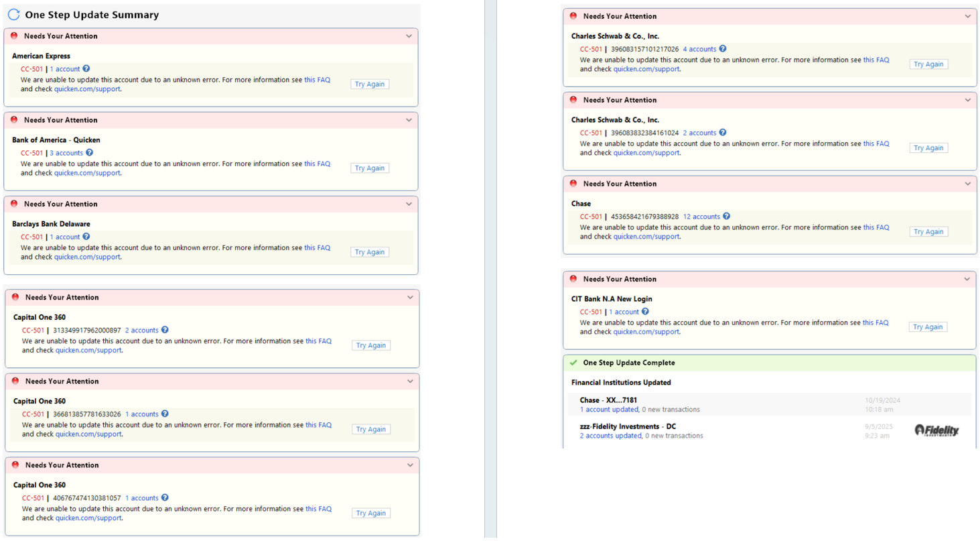Try Again for Chase 453658421679388928

[x=928, y=231]
